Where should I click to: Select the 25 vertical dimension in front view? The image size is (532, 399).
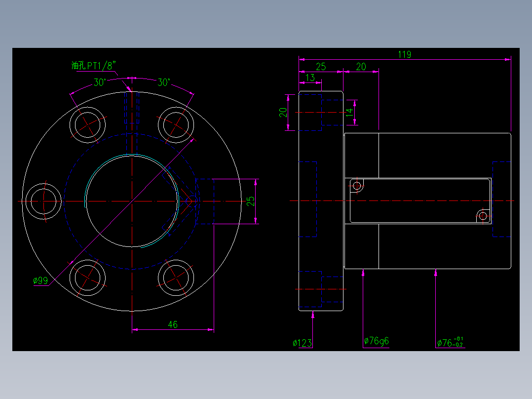[x=250, y=201]
